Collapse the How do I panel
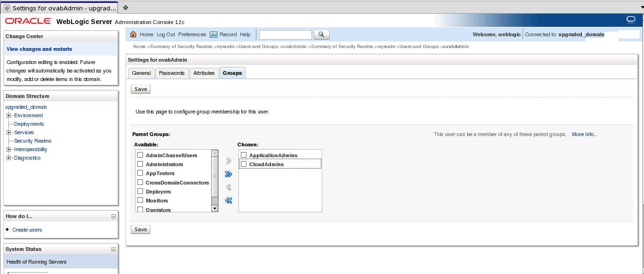 113,217
